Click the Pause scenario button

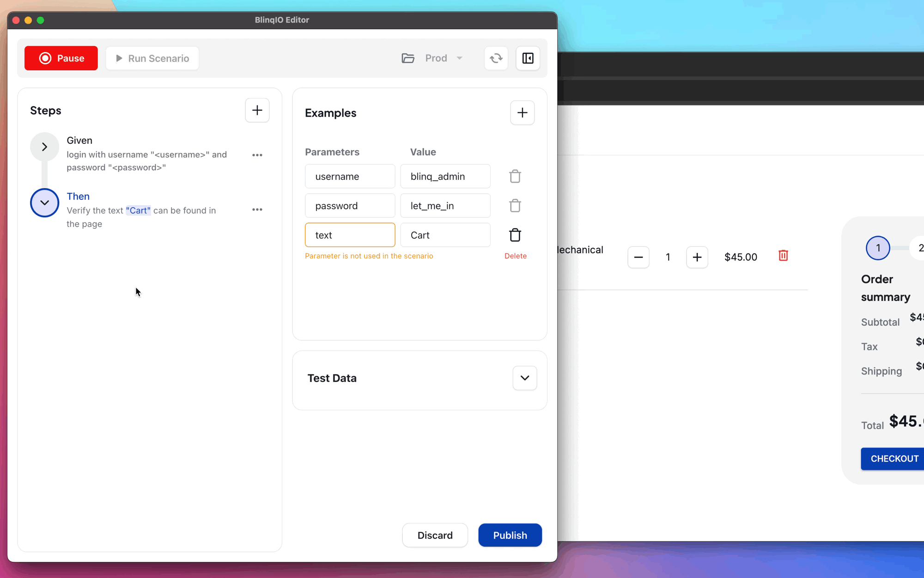(61, 58)
